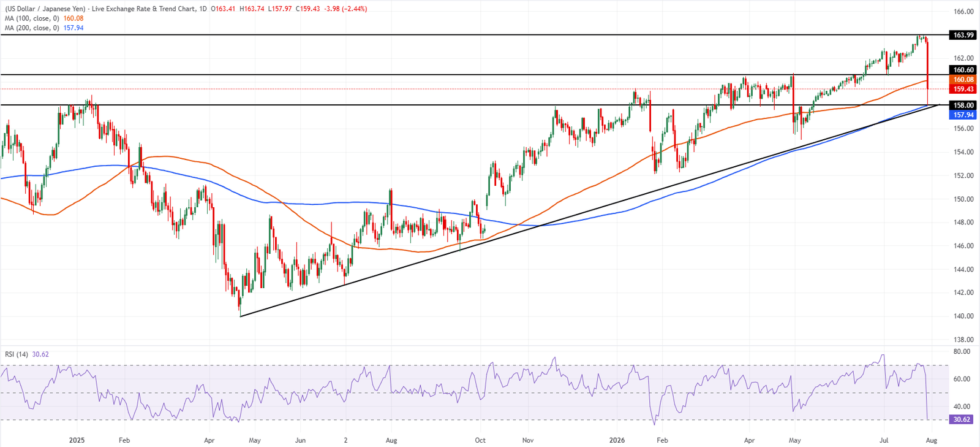Click the 150.00 price axis label
This screenshot has width=980, height=447.
963,199
